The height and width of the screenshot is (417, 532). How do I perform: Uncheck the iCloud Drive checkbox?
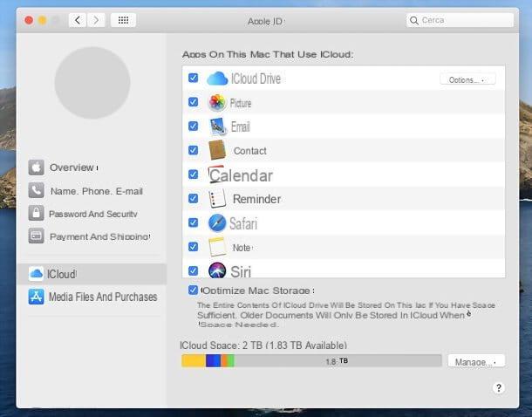193,78
